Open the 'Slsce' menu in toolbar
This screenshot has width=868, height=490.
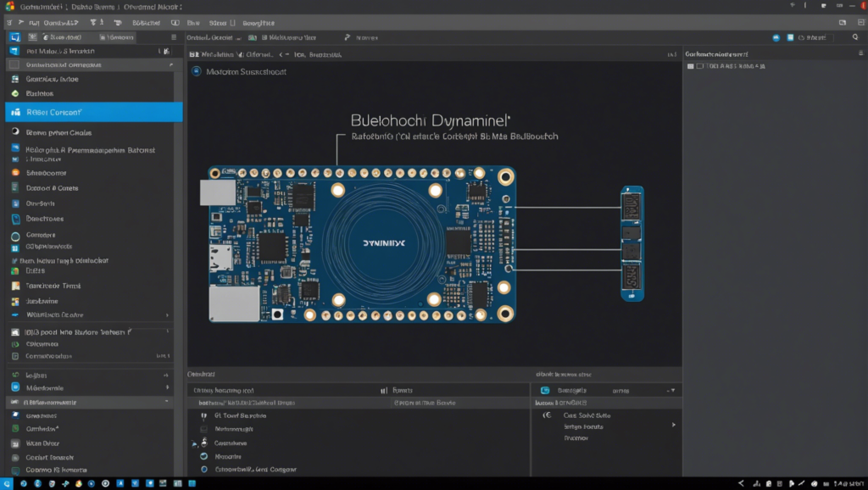point(218,23)
